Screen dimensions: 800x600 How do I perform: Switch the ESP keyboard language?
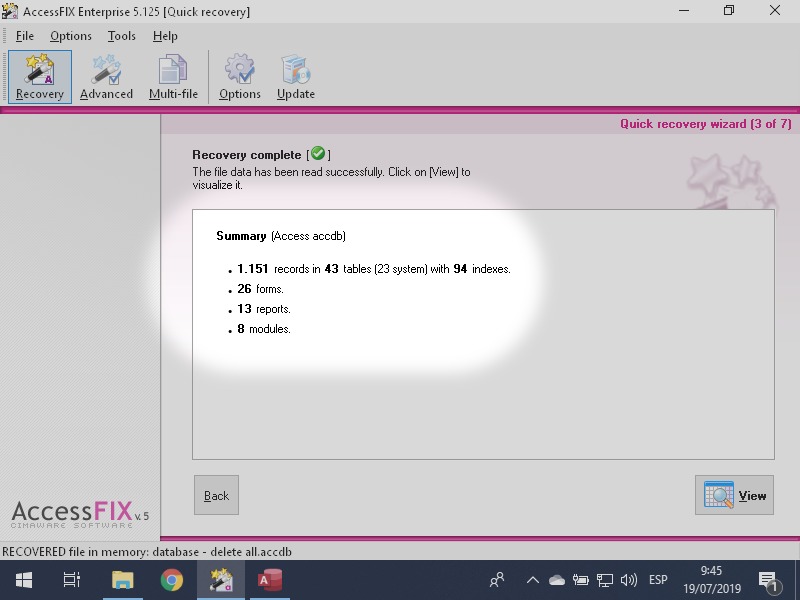pos(658,579)
